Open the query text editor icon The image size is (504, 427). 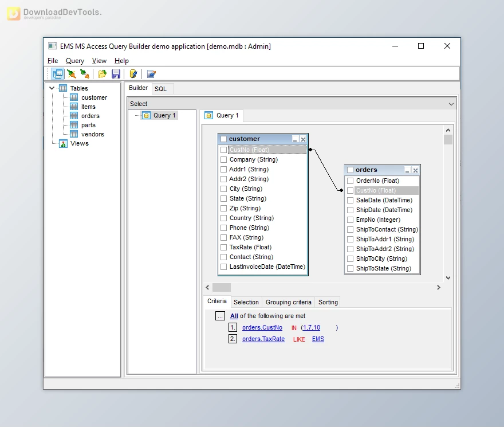(150, 73)
